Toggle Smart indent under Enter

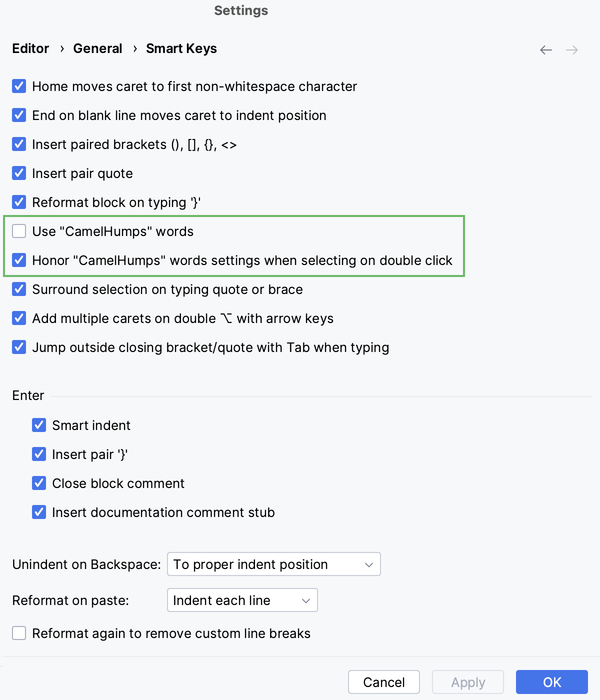pos(38,425)
